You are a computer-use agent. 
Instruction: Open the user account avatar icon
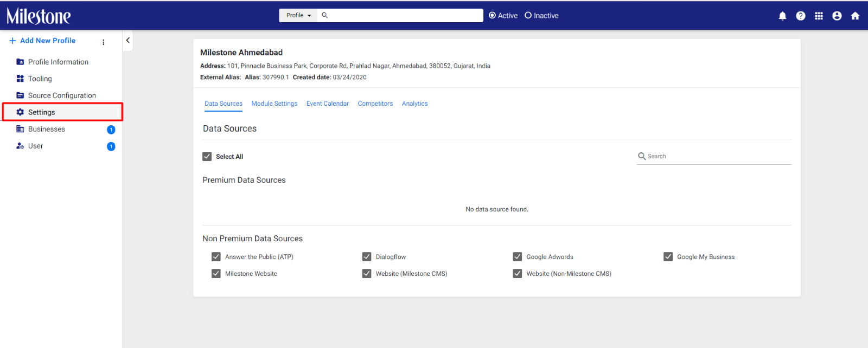click(x=837, y=16)
